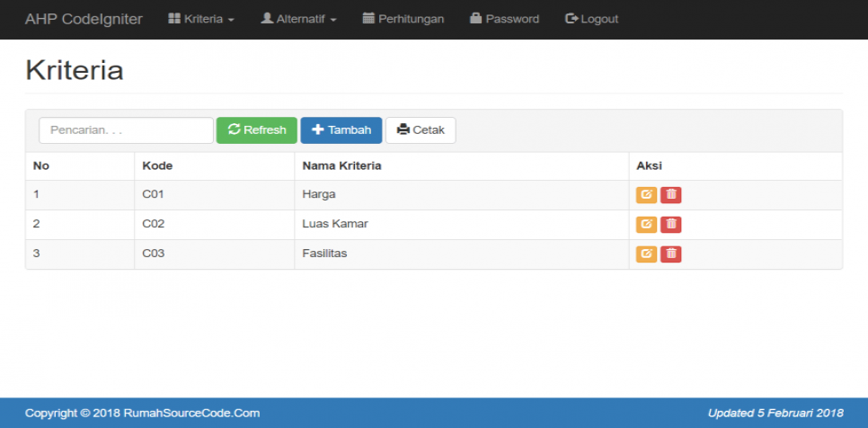Open the Password menu item
Image resolution: width=868 pixels, height=428 pixels.
(504, 19)
